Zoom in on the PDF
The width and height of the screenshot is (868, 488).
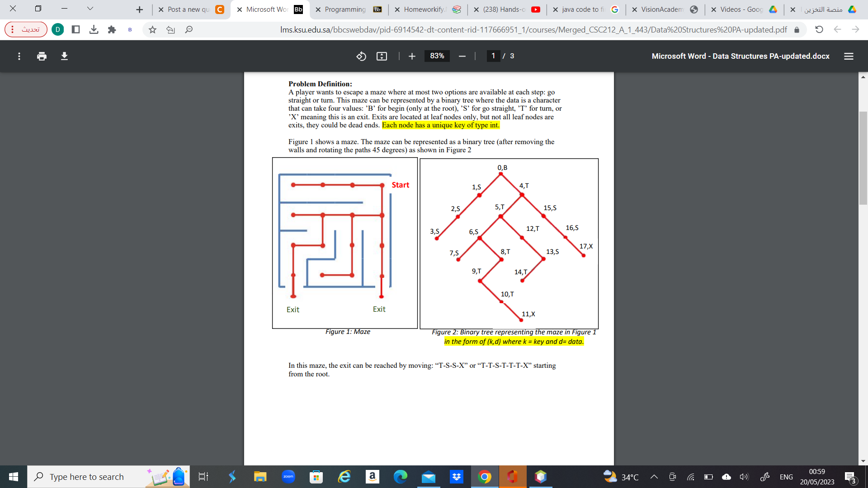(412, 56)
